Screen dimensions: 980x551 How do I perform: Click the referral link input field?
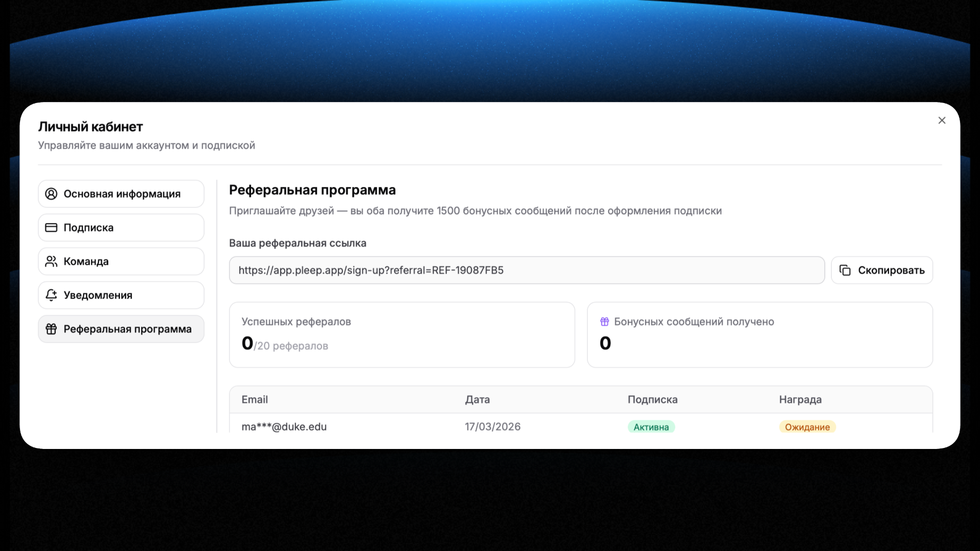526,270
